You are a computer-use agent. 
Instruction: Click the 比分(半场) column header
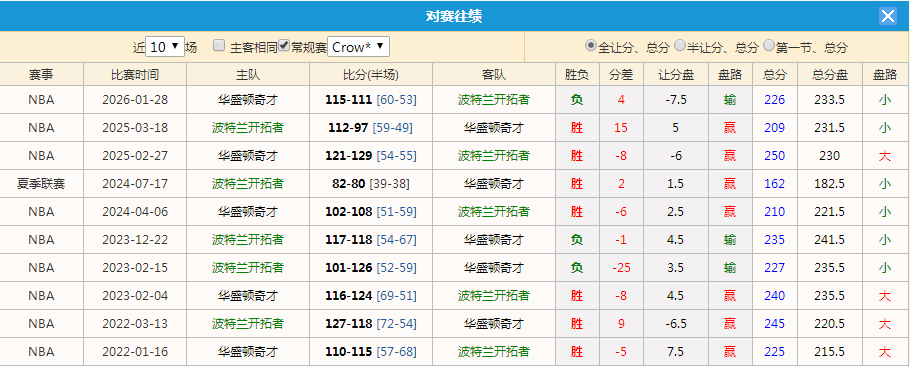pyautogui.click(x=371, y=74)
